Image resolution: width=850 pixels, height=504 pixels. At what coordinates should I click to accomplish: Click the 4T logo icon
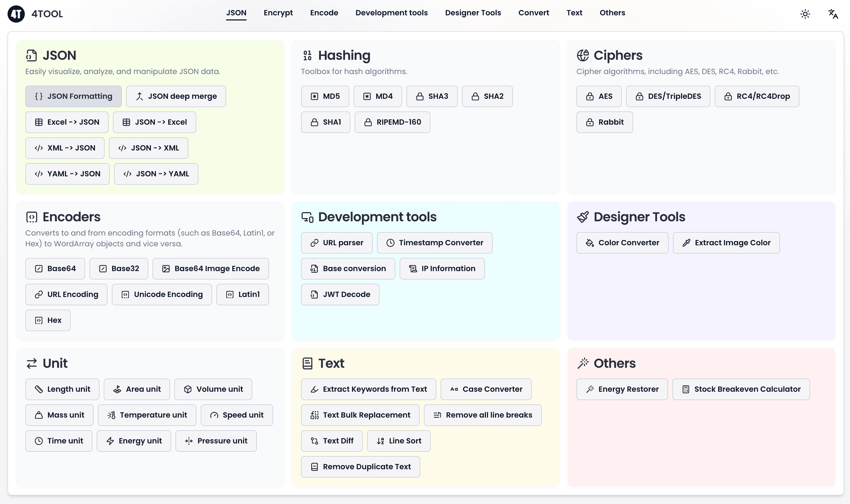point(16,14)
